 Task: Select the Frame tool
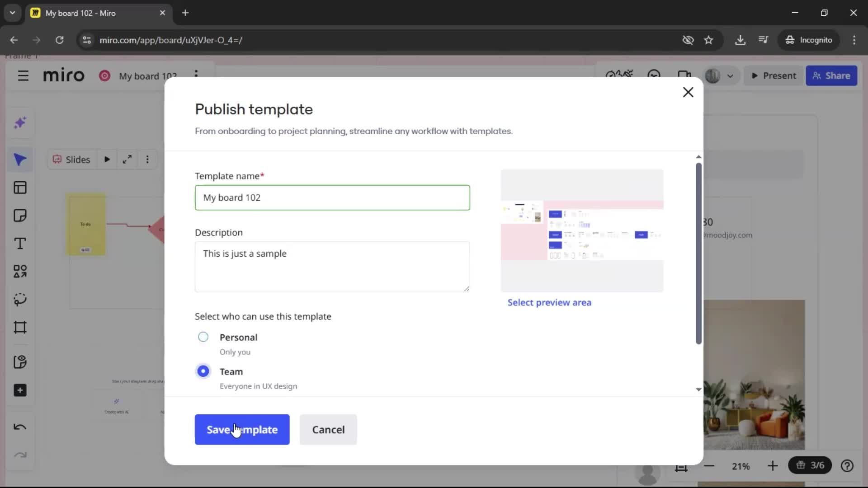(20, 327)
